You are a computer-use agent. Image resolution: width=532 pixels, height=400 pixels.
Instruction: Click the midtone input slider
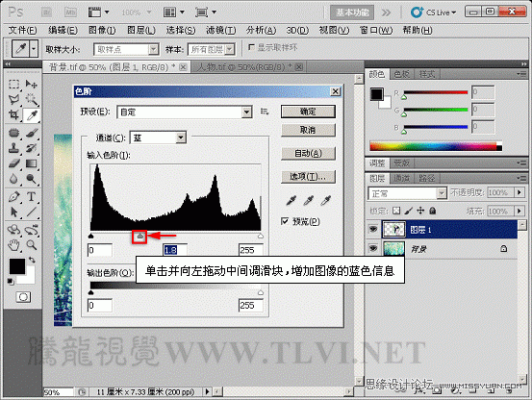pyautogui.click(x=139, y=236)
